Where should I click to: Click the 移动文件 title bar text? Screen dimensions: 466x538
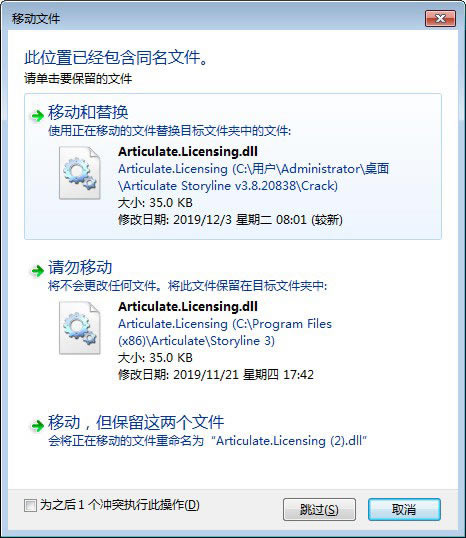click(36, 19)
